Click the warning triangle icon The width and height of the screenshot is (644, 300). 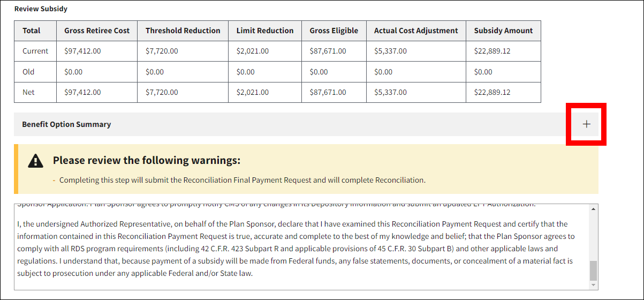click(x=35, y=161)
